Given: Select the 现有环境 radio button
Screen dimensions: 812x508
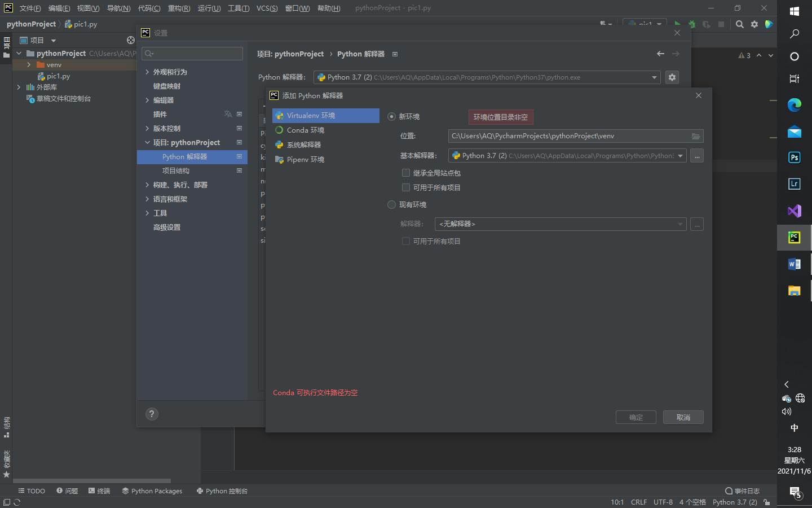Looking at the screenshot, I should pyautogui.click(x=391, y=204).
